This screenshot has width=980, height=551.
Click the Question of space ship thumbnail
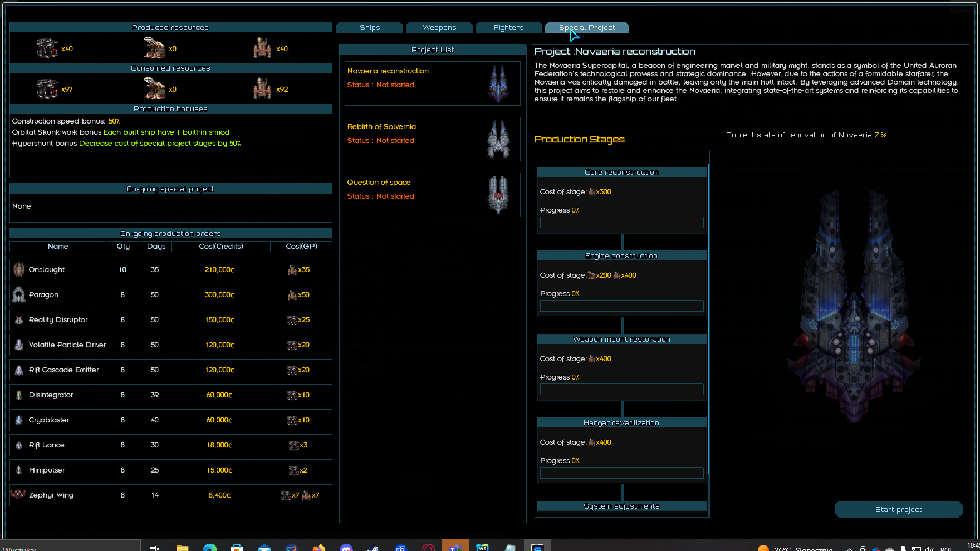click(x=498, y=195)
